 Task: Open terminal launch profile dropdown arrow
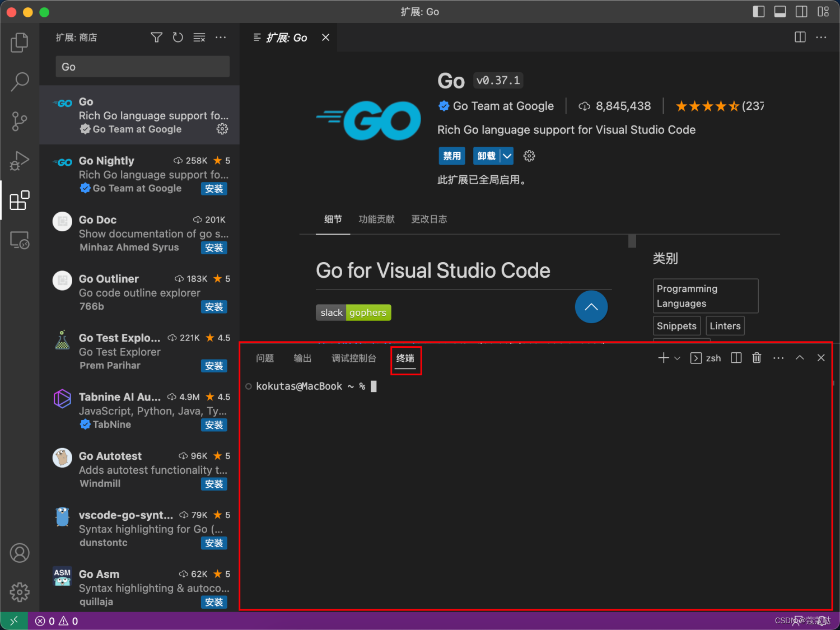tap(677, 358)
